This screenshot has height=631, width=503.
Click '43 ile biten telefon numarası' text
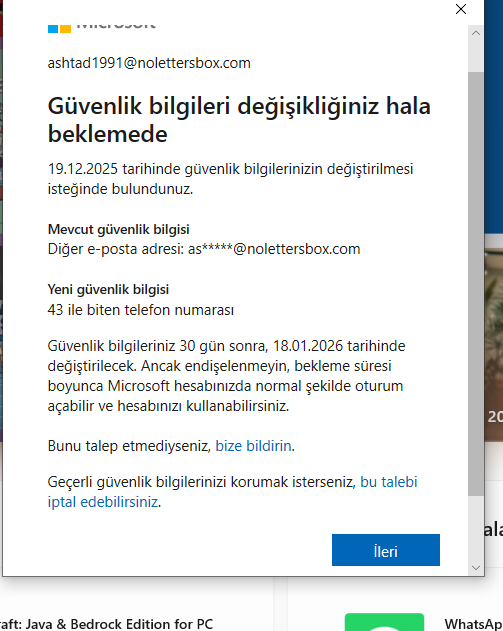(x=140, y=310)
